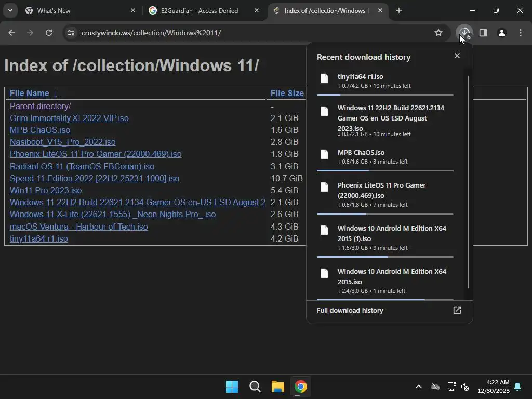Bookmark this page with star icon
532x399 pixels.
point(438,33)
